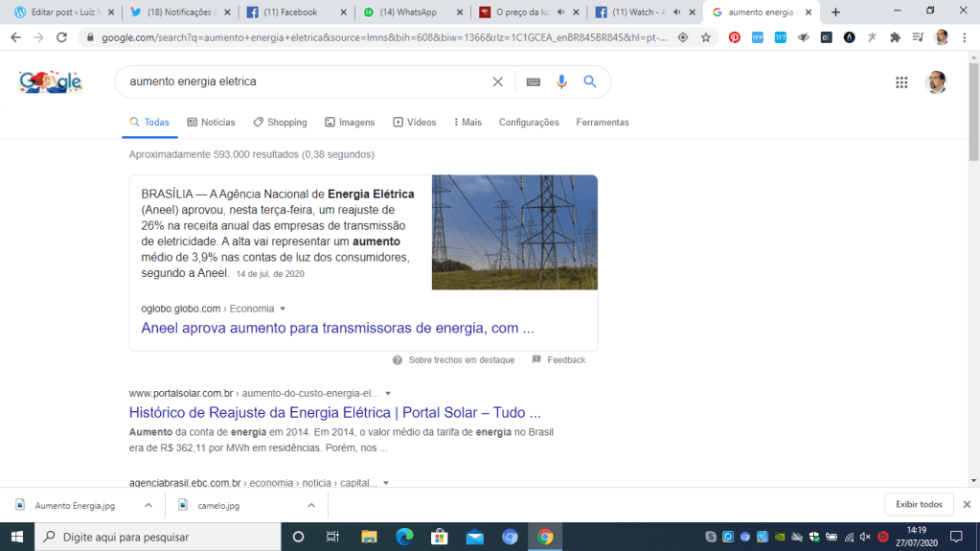This screenshot has height=551, width=980.
Task: Bookmark this page with the star icon
Action: [706, 37]
